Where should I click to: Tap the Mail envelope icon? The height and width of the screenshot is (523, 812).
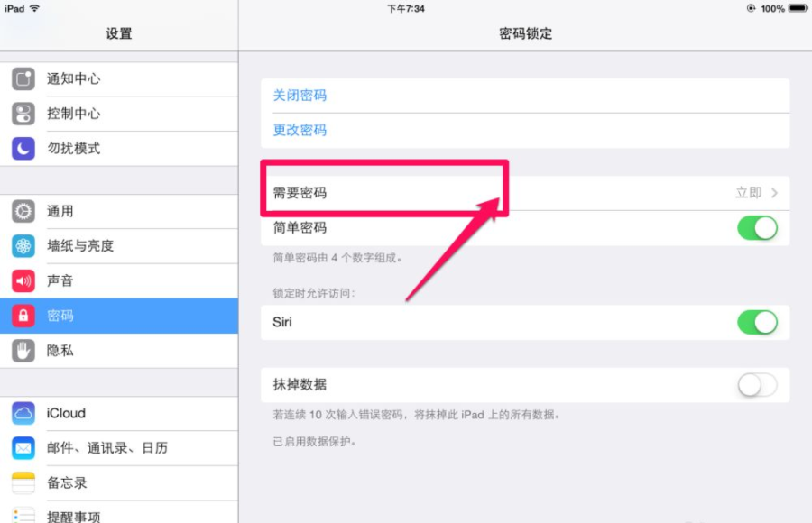click(x=23, y=448)
